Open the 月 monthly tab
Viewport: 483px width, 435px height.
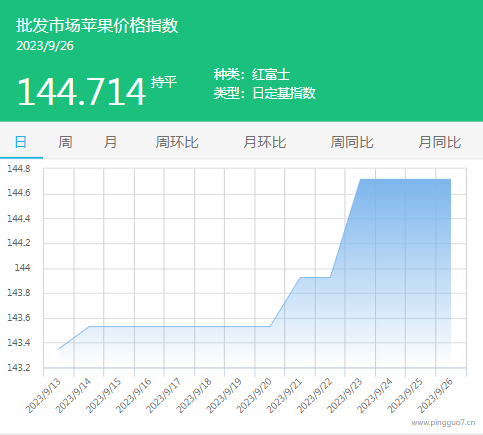(110, 142)
